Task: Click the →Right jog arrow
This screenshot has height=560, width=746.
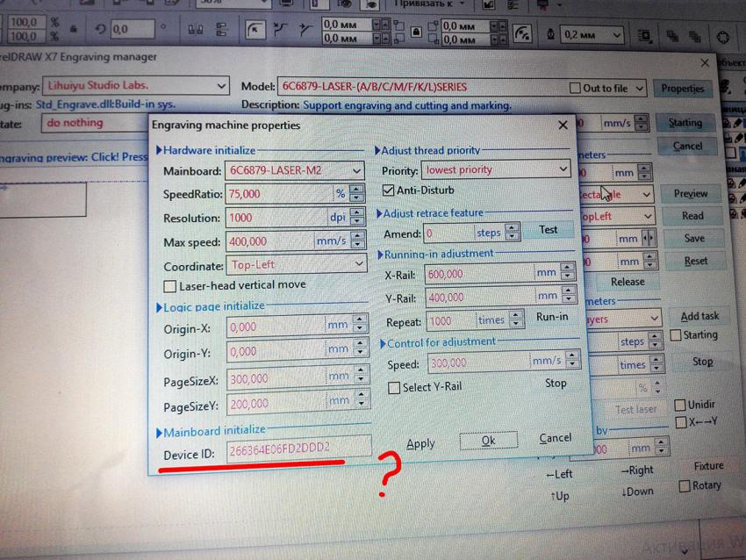Action: pyautogui.click(x=638, y=470)
